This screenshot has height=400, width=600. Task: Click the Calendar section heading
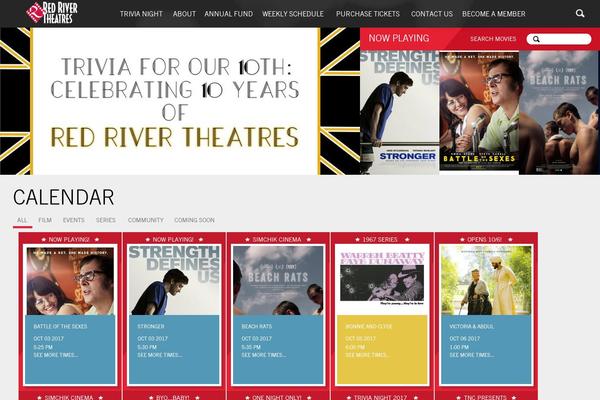(x=64, y=198)
